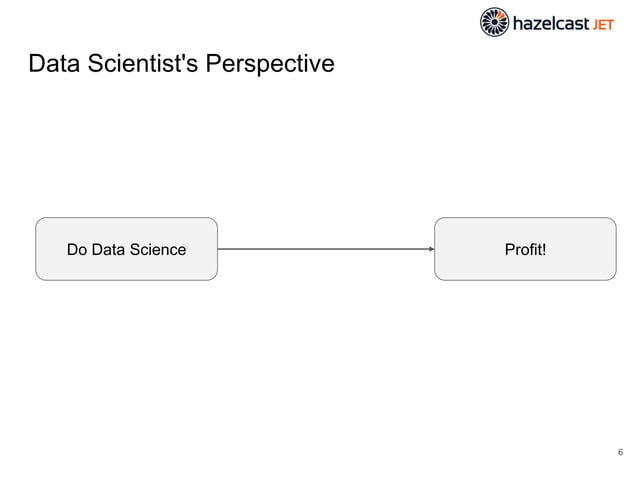Click the word Scientist's in the title
This screenshot has width=638, height=478.
pos(142,63)
